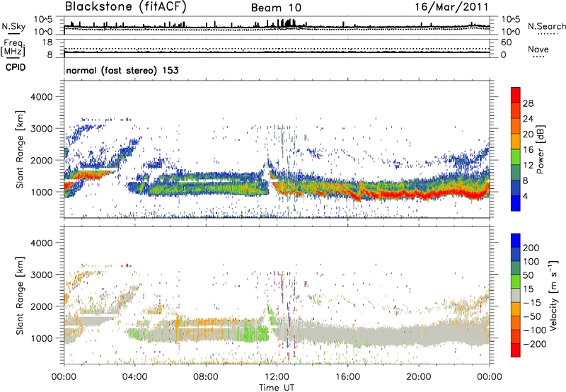The width and height of the screenshot is (566, 392).
Task: Click the '-15' value on the Velocity scale
Action: [x=533, y=303]
